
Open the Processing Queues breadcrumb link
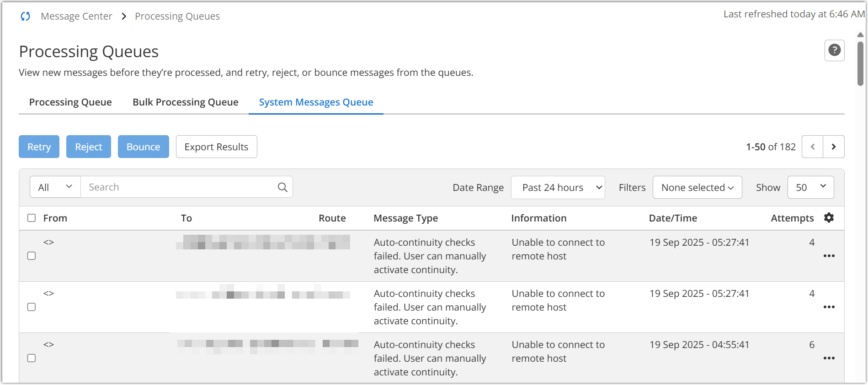tap(177, 16)
